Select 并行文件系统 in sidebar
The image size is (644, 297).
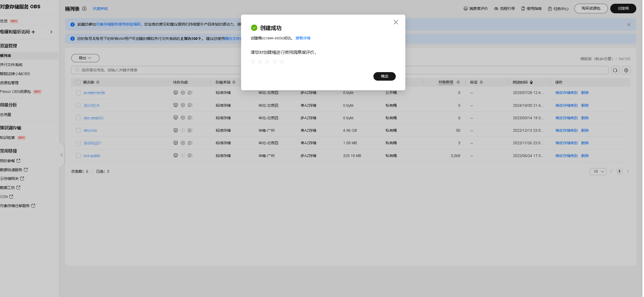coord(11,65)
